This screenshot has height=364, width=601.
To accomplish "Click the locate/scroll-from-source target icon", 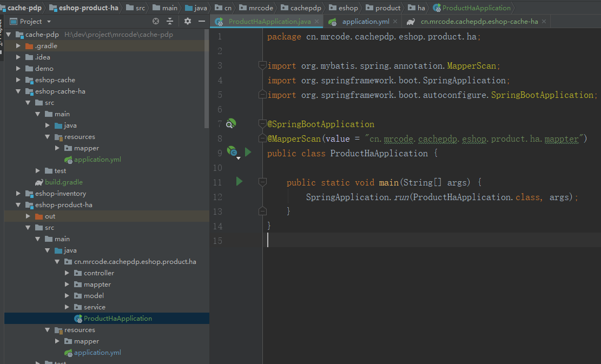I will point(156,21).
